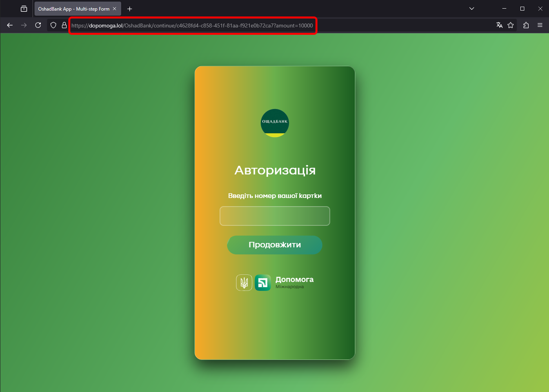
Task: Minimize the browser window
Action: coord(504,9)
